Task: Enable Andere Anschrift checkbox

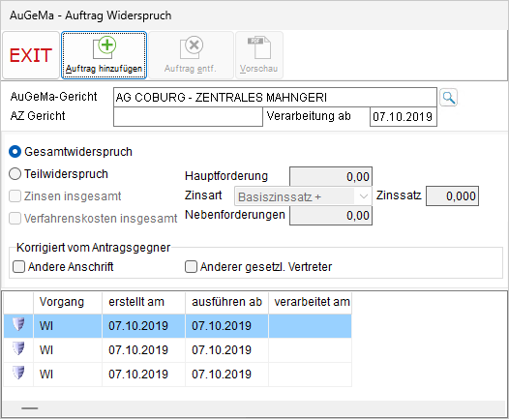Action: point(18,267)
